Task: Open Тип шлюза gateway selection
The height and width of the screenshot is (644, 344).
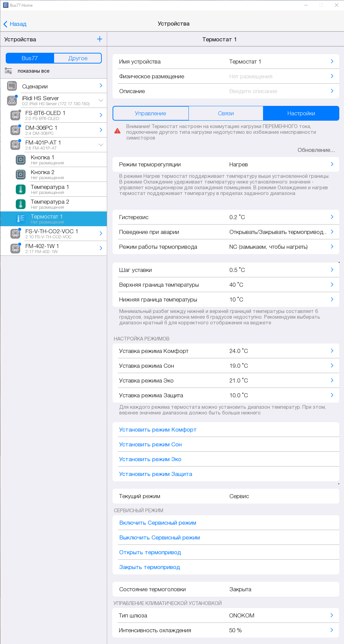Action: coord(226,615)
